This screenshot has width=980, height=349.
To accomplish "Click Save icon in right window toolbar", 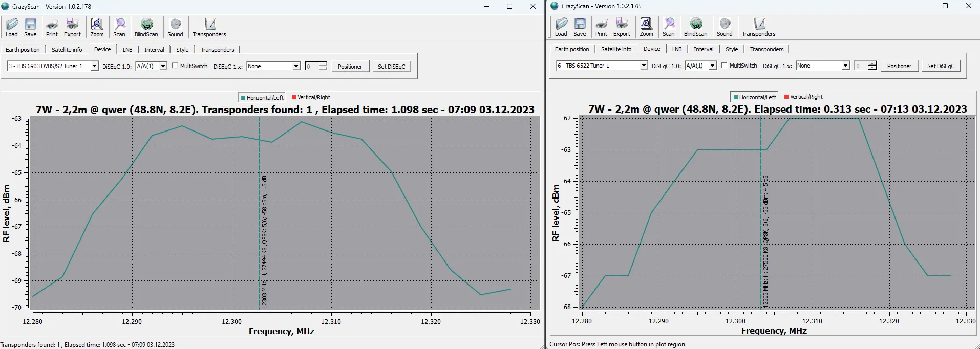I will coord(580,27).
